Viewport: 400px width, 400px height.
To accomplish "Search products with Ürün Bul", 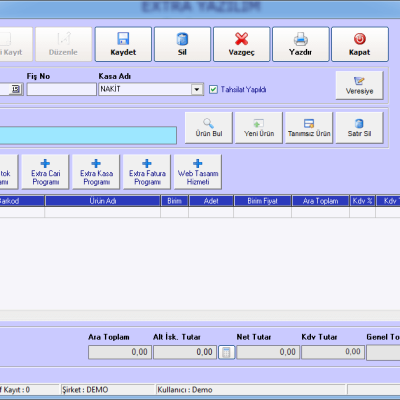I will (x=209, y=128).
